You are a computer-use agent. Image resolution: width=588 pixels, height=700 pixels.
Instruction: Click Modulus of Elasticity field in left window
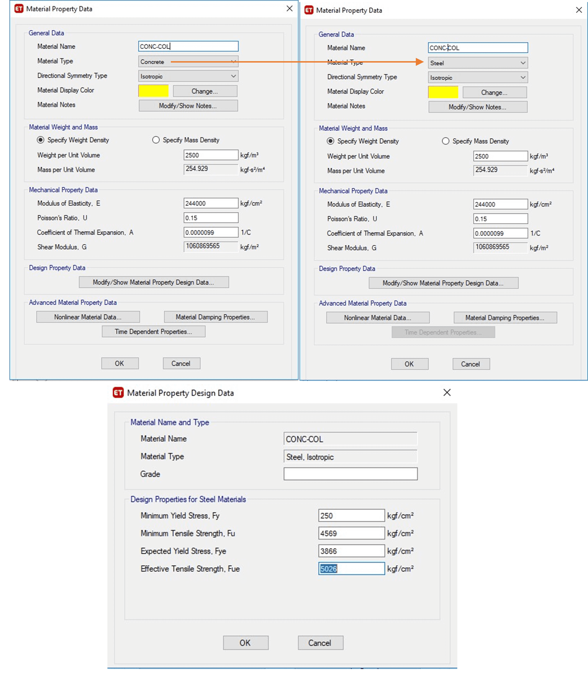click(x=211, y=203)
